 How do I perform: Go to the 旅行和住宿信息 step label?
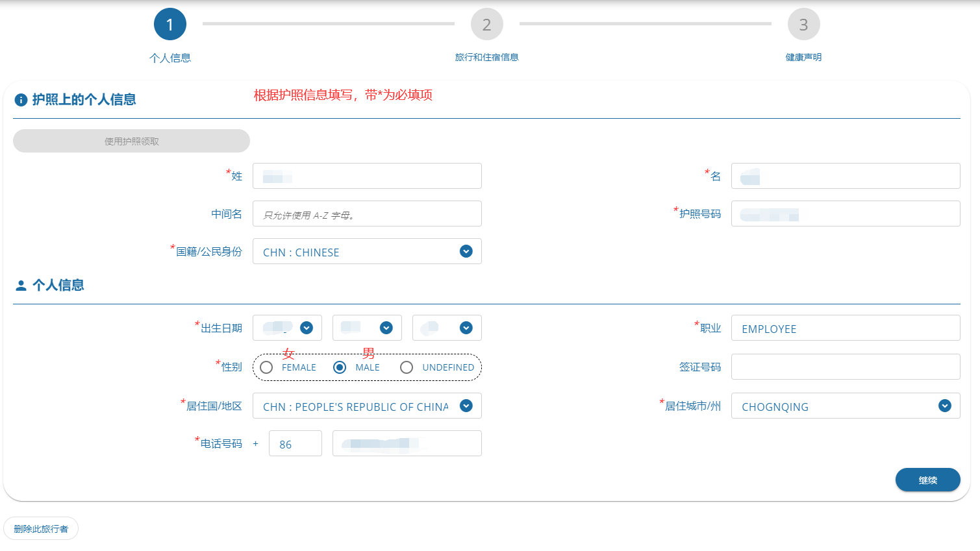(486, 57)
